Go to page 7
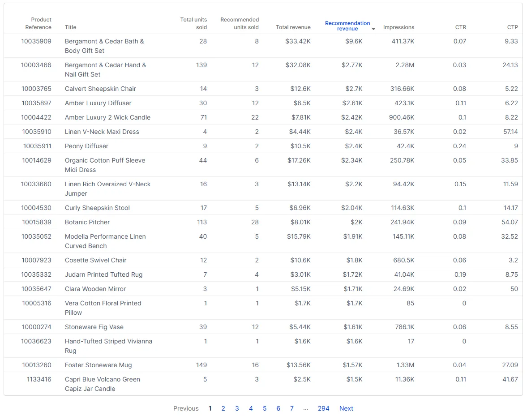527x420 pixels. click(292, 408)
